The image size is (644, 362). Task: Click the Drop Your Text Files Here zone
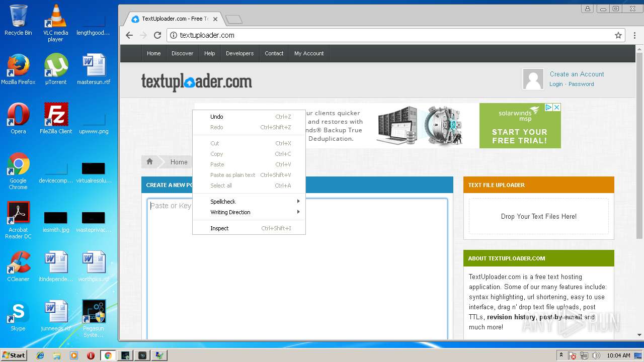click(539, 216)
